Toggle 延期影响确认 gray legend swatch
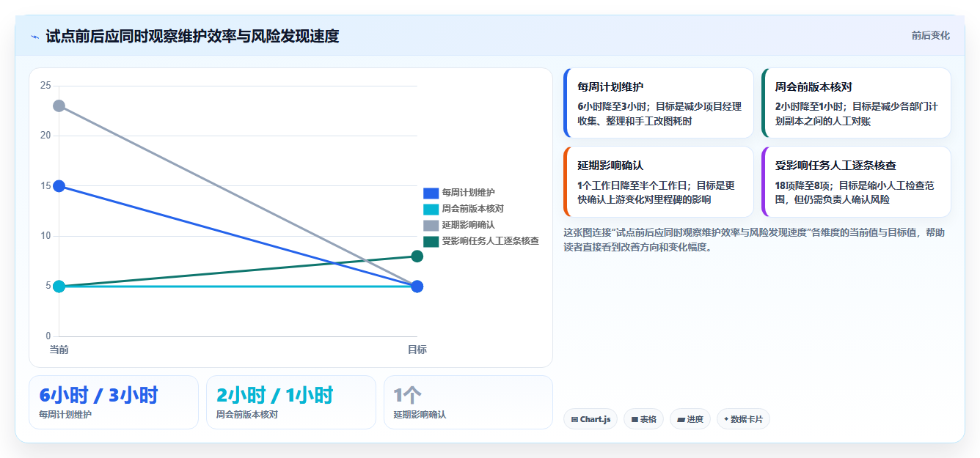 [x=431, y=225]
